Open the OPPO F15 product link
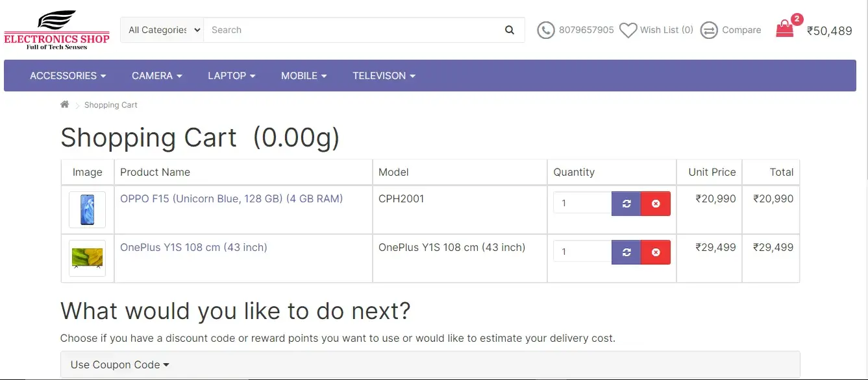Image resolution: width=868 pixels, height=380 pixels. [231, 198]
